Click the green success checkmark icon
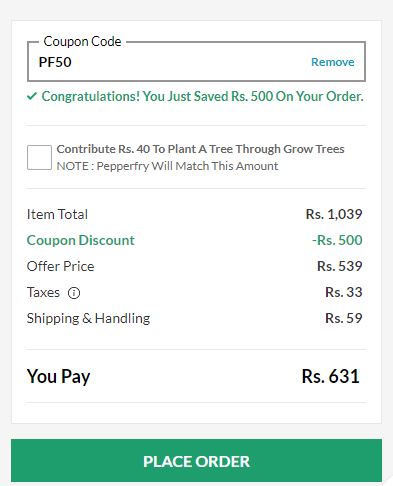The height and width of the screenshot is (486, 393). tap(32, 97)
